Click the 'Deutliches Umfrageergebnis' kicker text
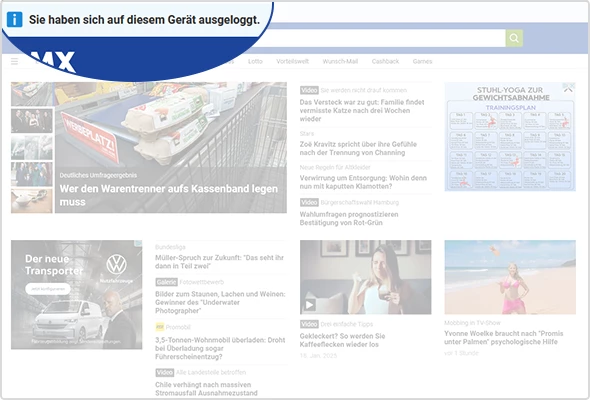The width and height of the screenshot is (590, 400). pyautogui.click(x=98, y=175)
